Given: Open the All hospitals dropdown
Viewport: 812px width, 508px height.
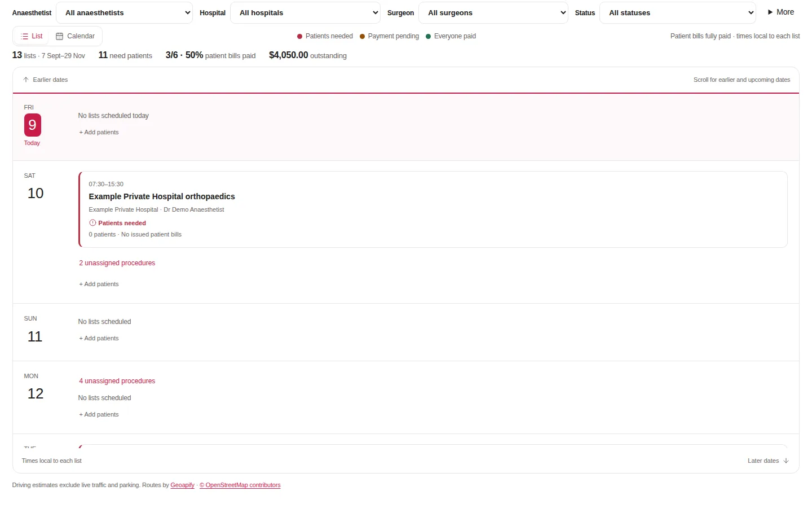Looking at the screenshot, I should click(x=305, y=12).
